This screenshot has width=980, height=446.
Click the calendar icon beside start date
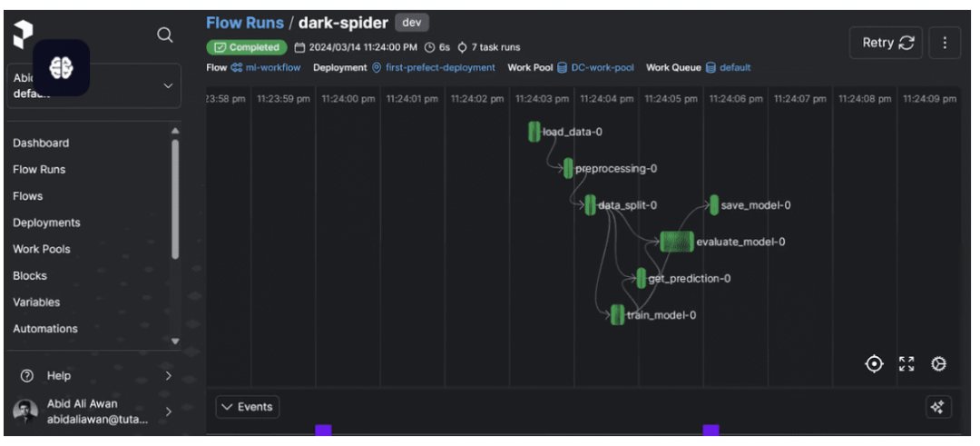(299, 47)
